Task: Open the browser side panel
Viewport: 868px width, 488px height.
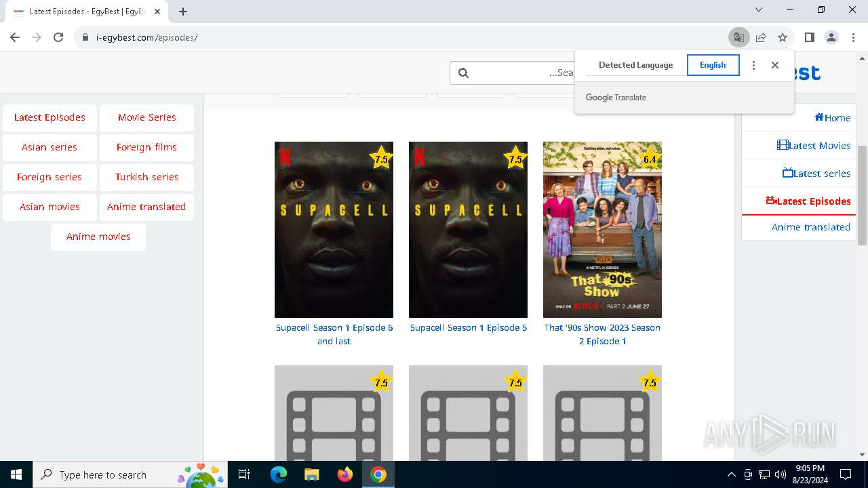Action: [809, 37]
